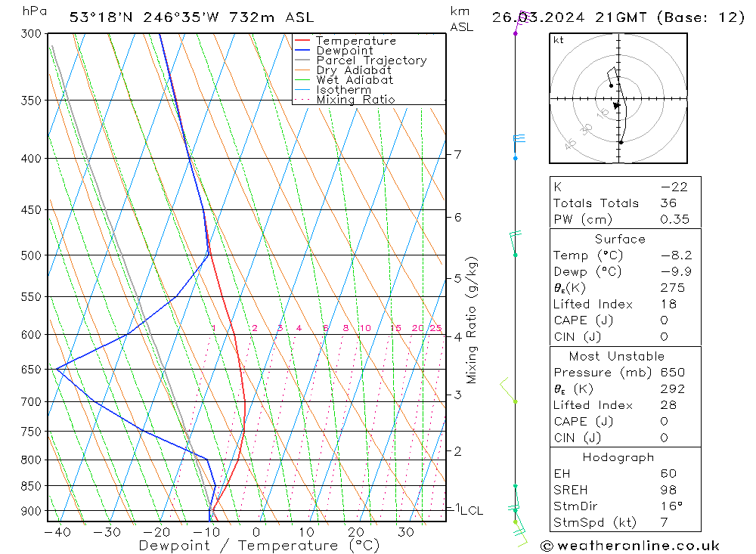Click the pink 15 mixing ratio label
This screenshot has height=554, width=756.
(395, 328)
